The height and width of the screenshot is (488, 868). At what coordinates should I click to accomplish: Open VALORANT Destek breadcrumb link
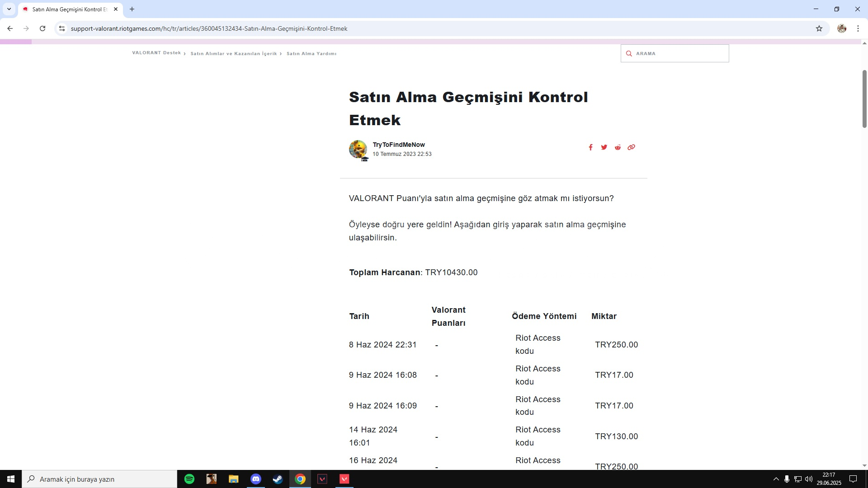pyautogui.click(x=156, y=53)
